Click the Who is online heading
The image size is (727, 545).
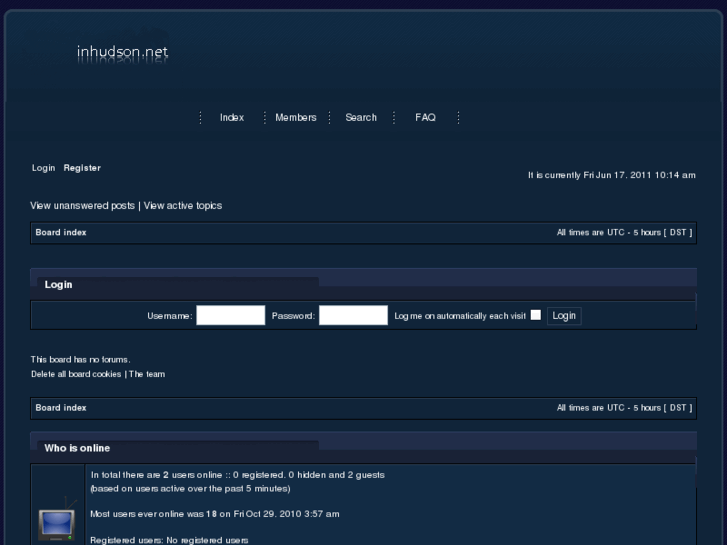(77, 448)
